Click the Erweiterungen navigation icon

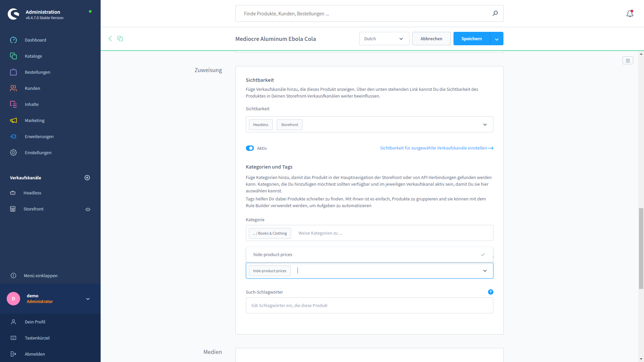click(x=13, y=136)
